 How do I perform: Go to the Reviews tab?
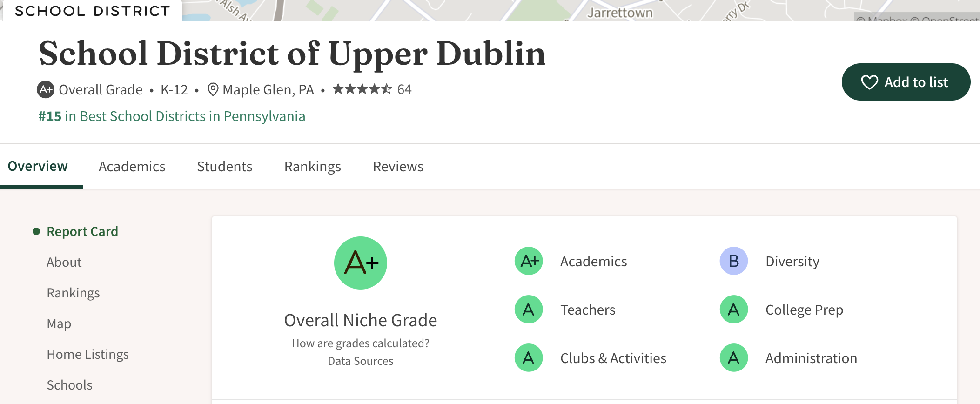(x=398, y=167)
